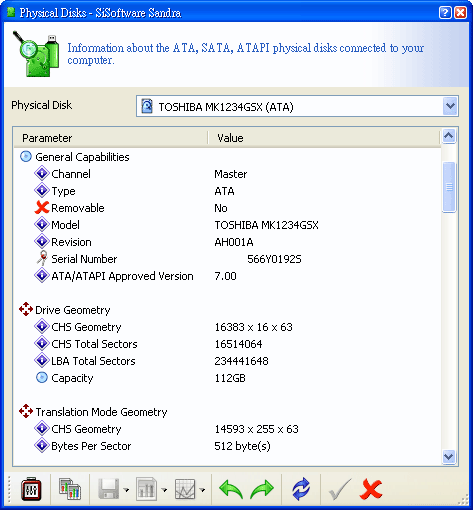Viewport: 473px width, 510px height.
Task: Click the value 16383 x 16 x 63
Action: (253, 327)
